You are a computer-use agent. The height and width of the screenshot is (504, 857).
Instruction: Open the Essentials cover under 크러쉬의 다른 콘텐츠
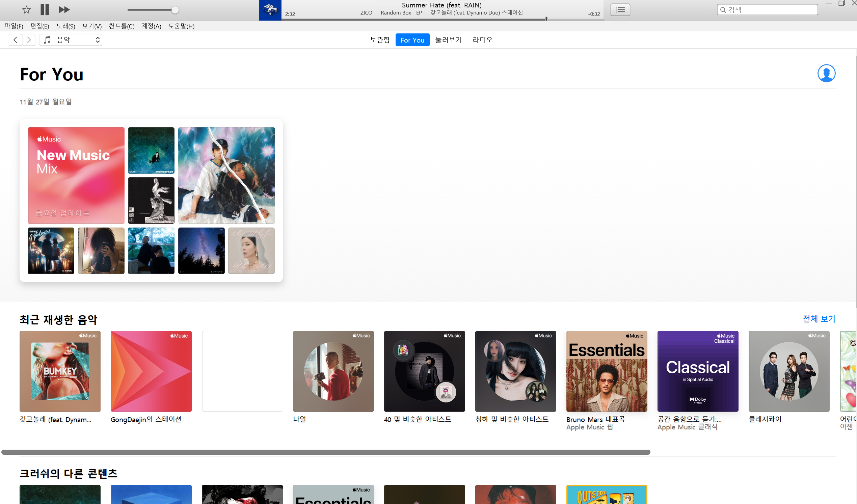coord(333,494)
